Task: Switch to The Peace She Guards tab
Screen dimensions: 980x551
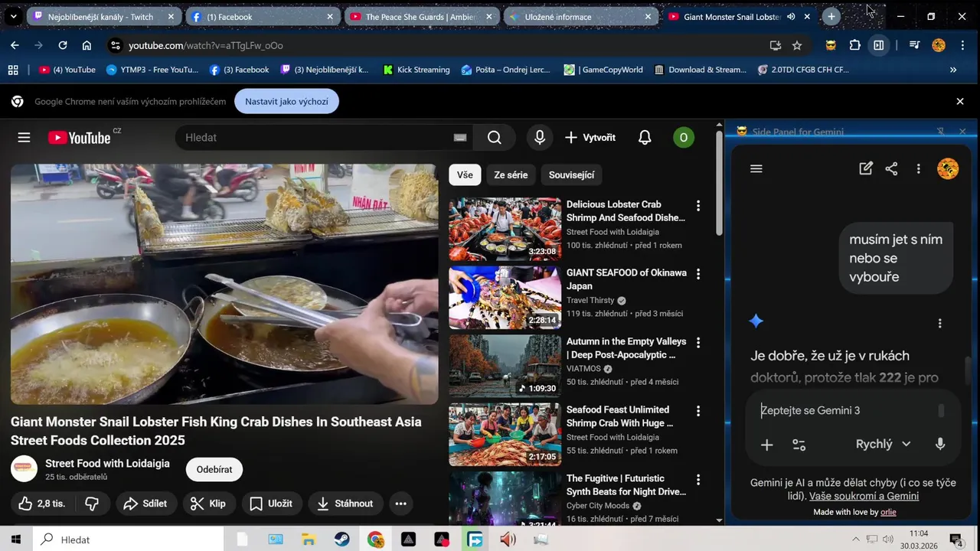Action: point(422,17)
